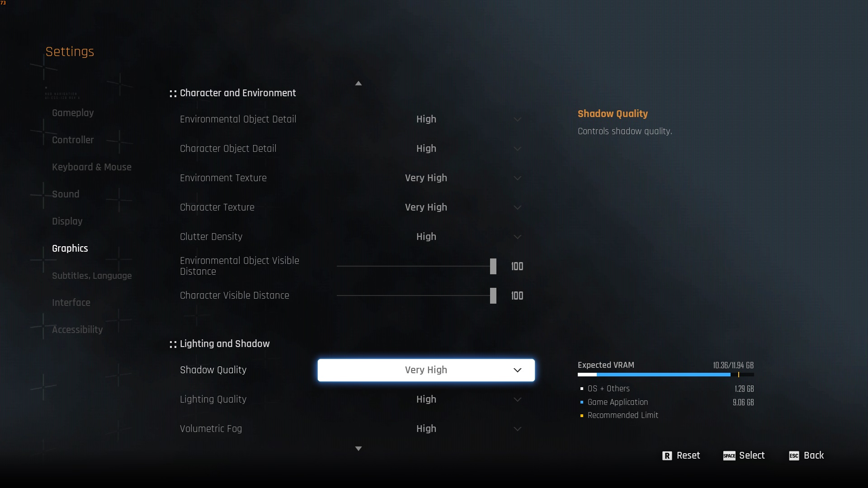This screenshot has height=488, width=868.
Task: Click the 10.36/11.94 GB VRAM value
Action: [x=733, y=365]
